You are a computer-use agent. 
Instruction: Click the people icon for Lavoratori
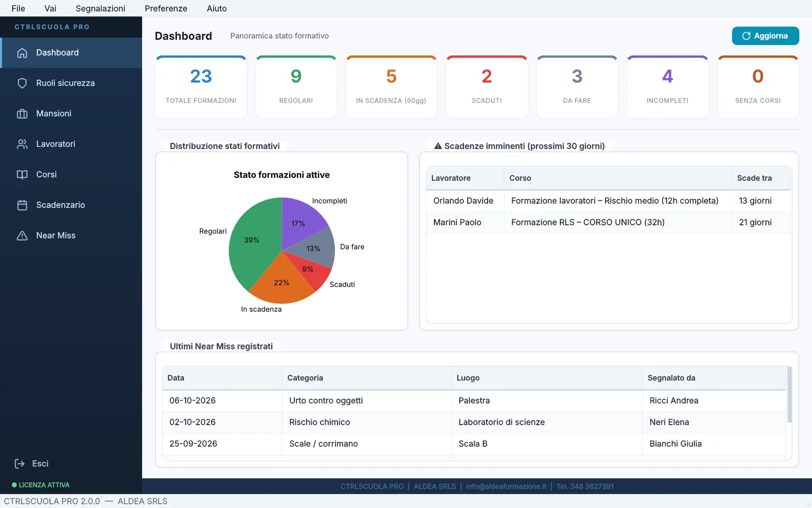[x=22, y=144]
